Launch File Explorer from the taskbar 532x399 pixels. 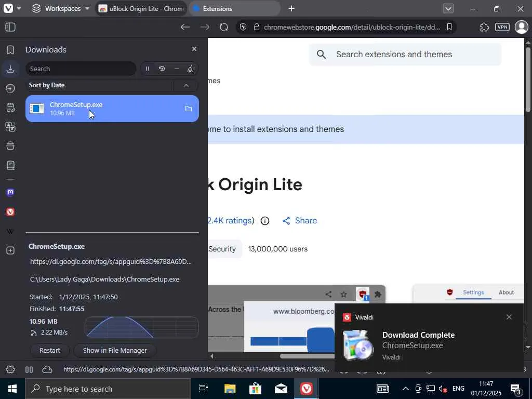(230, 389)
